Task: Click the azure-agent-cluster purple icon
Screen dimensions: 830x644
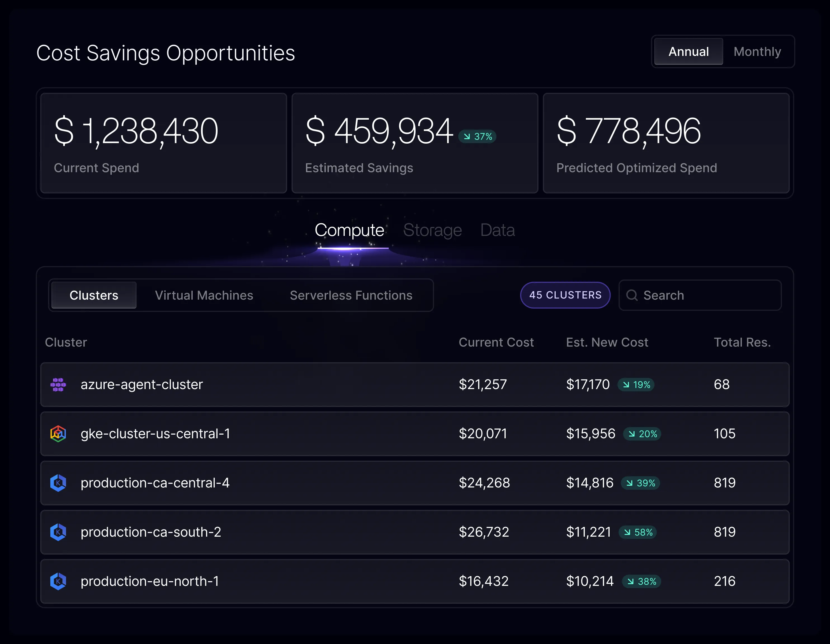Action: [58, 385]
